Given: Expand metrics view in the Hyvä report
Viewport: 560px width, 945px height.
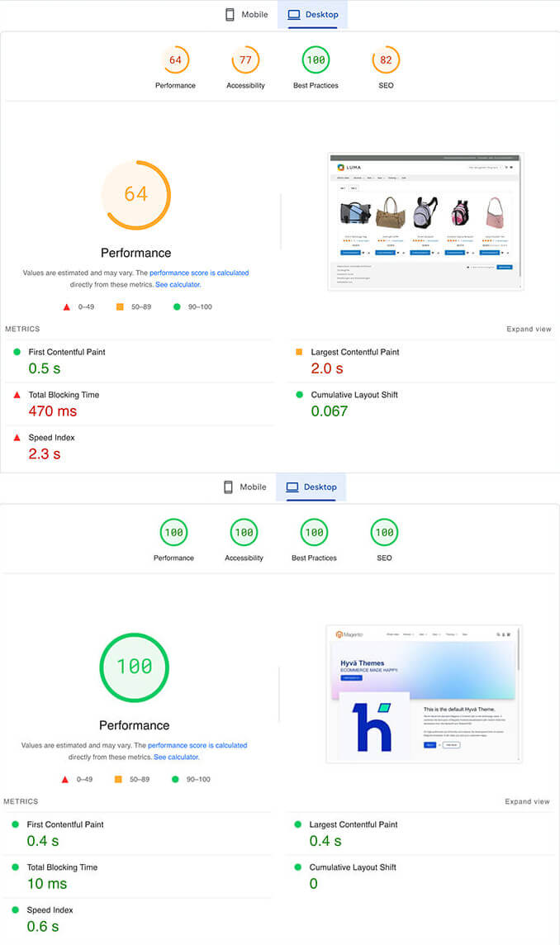Looking at the screenshot, I should coord(527,802).
